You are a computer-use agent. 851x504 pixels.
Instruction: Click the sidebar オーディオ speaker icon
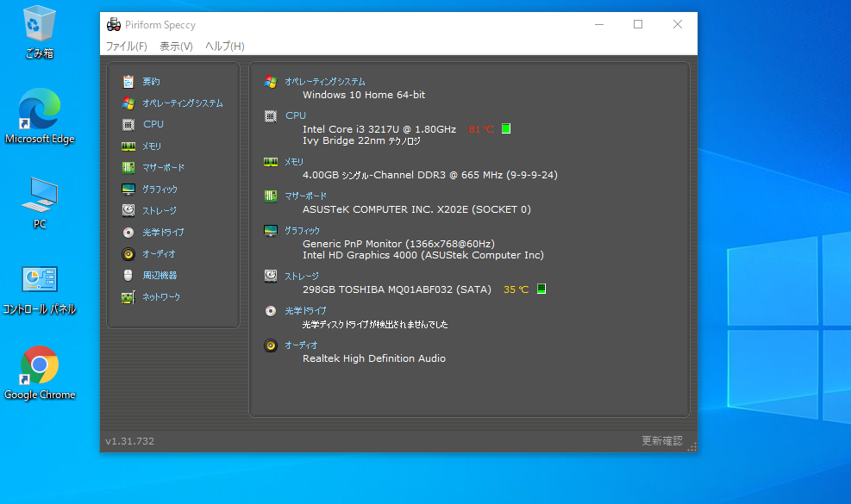[128, 254]
